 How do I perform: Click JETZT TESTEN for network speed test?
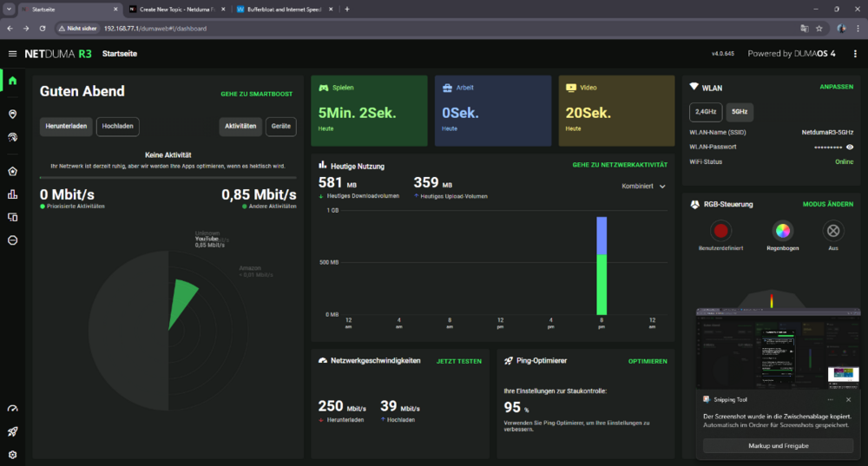coord(458,361)
